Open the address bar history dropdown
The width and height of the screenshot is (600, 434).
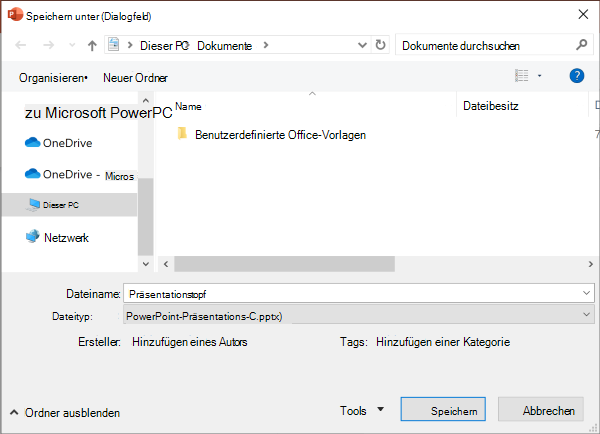point(362,45)
